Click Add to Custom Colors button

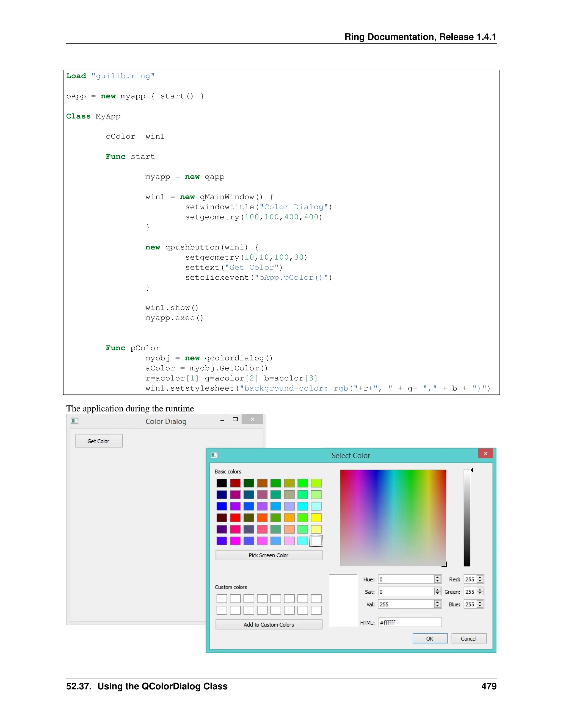(269, 624)
